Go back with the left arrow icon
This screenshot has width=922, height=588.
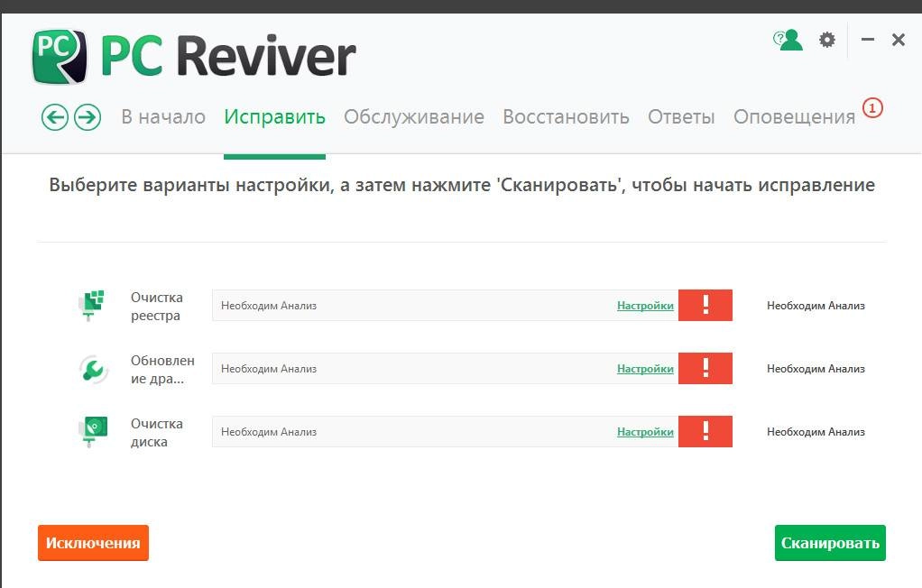click(x=55, y=117)
